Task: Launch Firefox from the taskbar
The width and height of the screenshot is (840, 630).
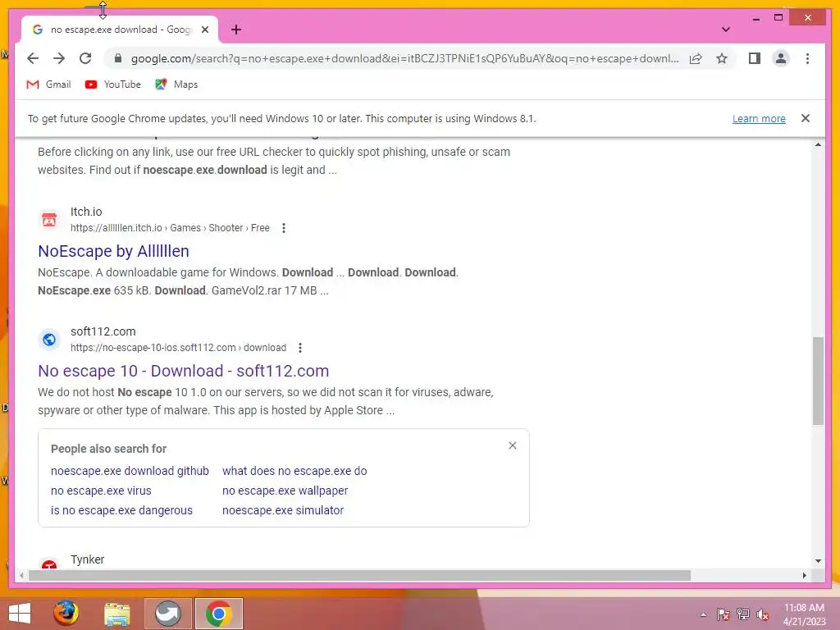Action: tap(66, 614)
